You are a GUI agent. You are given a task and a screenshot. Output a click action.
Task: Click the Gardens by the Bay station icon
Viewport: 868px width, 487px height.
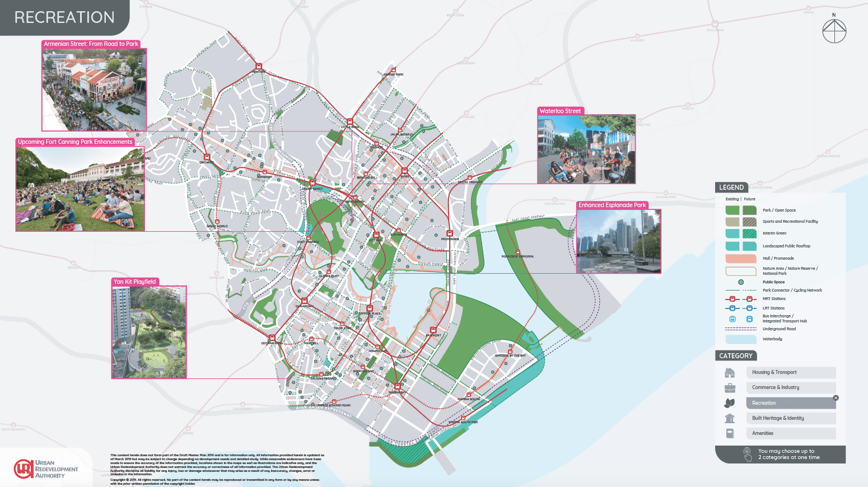click(x=510, y=351)
